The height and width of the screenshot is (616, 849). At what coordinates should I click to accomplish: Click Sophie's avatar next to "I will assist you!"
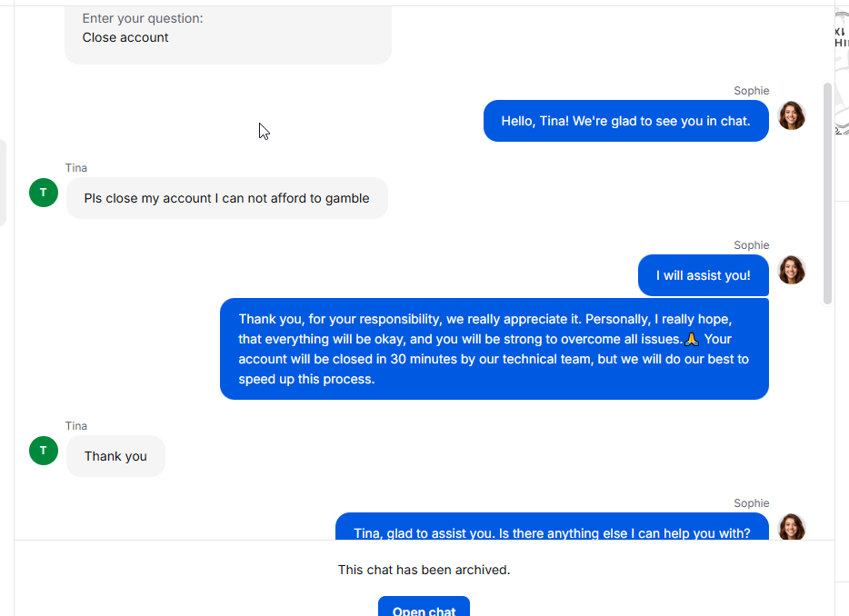[792, 270]
